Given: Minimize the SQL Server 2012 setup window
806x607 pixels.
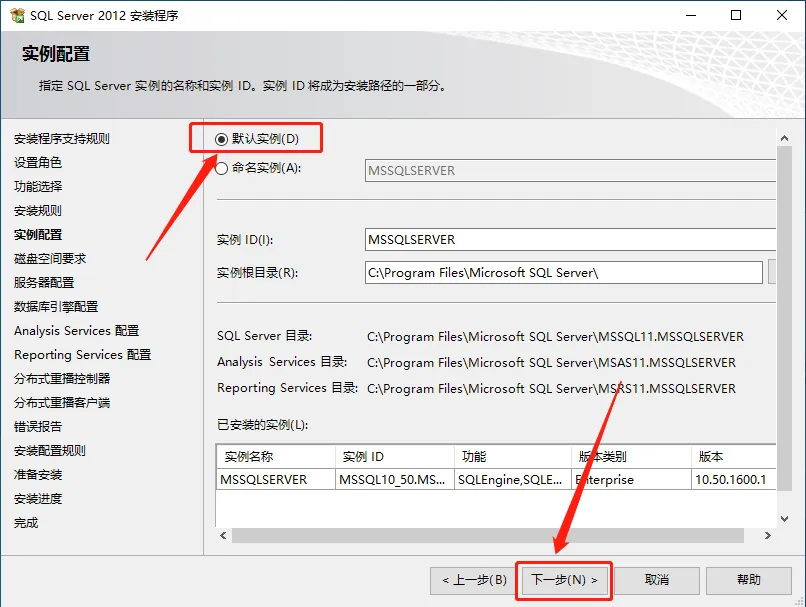Looking at the screenshot, I should [691, 15].
